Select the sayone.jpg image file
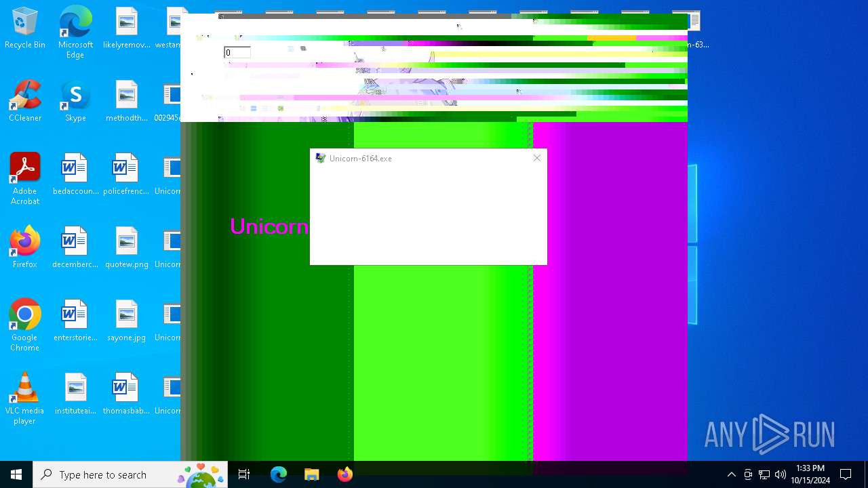Viewport: 868px width, 488px height. [126, 321]
